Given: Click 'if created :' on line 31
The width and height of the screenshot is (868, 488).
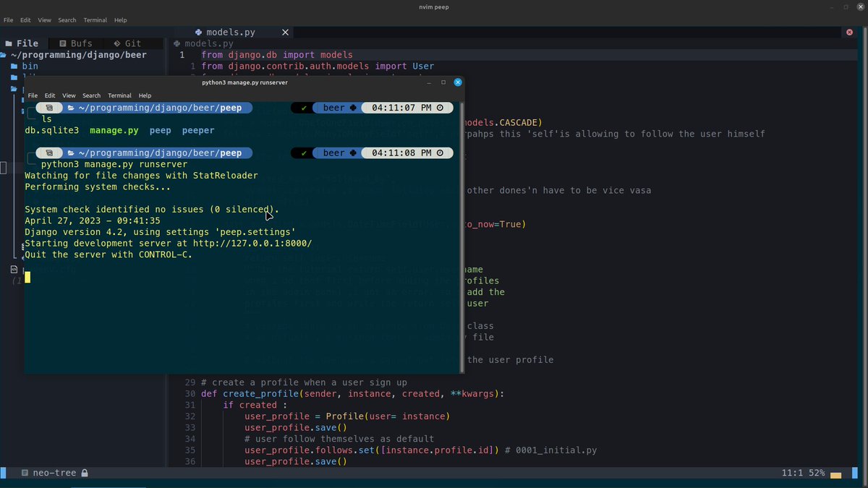Looking at the screenshot, I should [255, 405].
